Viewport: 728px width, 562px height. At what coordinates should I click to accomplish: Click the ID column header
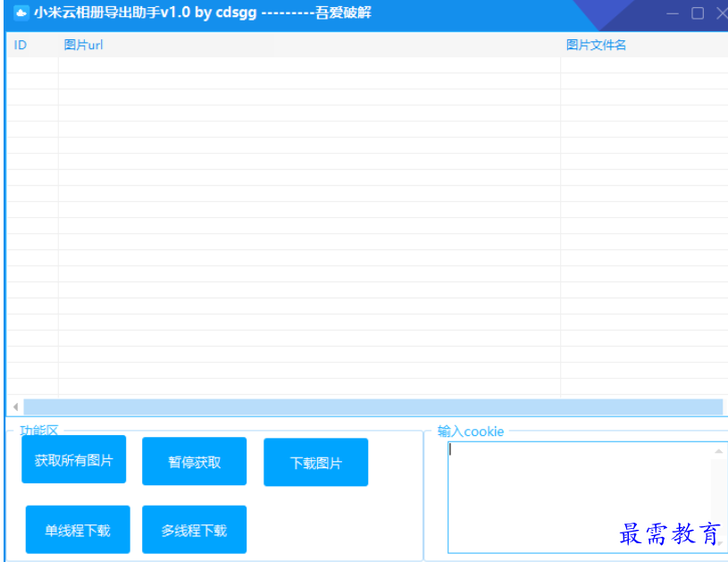(32, 45)
